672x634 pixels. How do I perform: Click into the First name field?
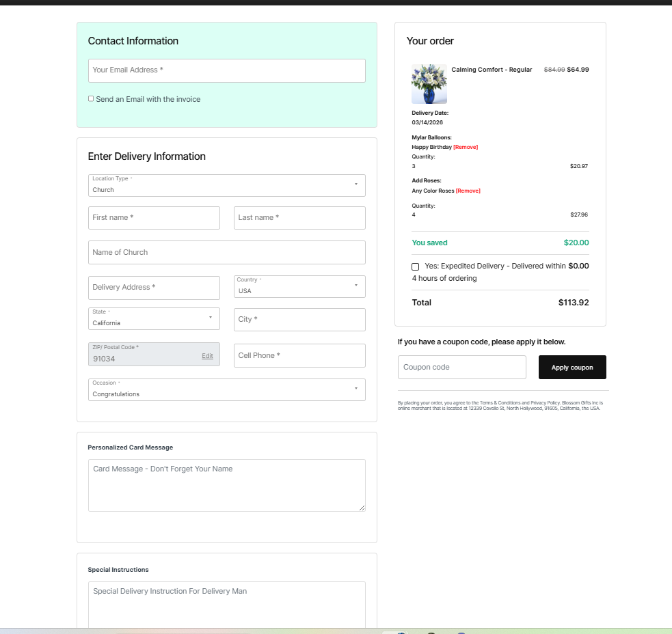(x=154, y=218)
